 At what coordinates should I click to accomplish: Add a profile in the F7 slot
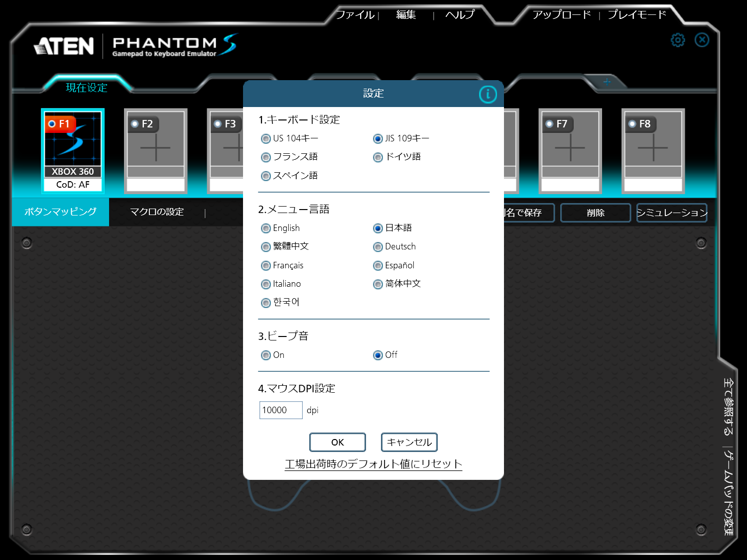pos(570,151)
